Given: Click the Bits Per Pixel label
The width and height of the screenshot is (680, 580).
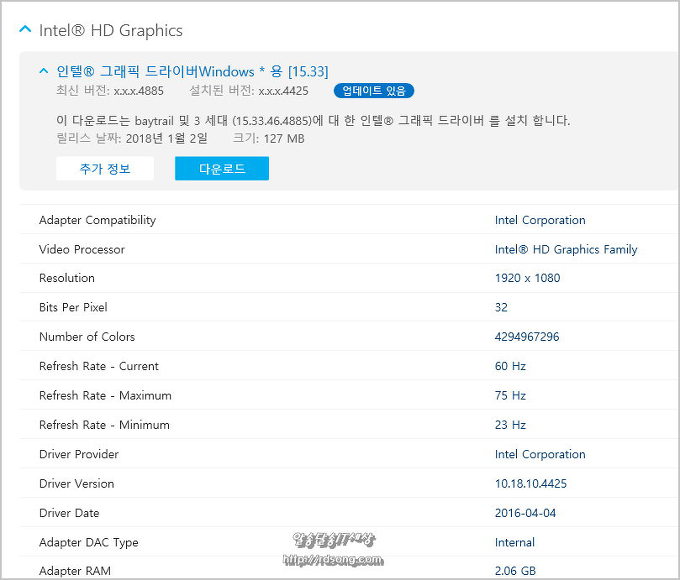Looking at the screenshot, I should (x=73, y=307).
